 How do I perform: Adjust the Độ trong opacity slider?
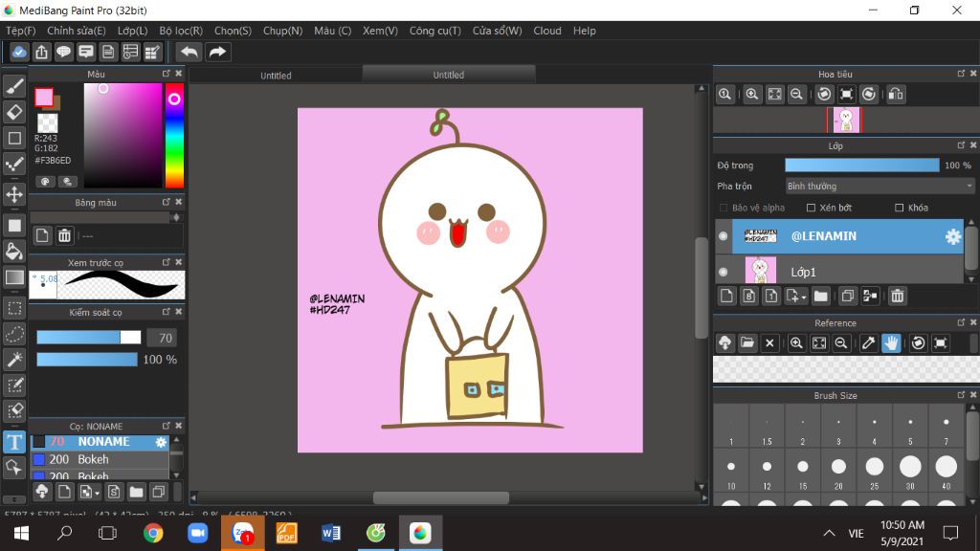coord(862,165)
